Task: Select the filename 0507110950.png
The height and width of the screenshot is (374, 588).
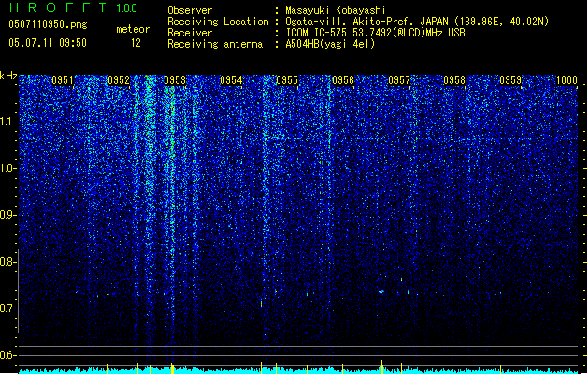Action: (x=48, y=24)
